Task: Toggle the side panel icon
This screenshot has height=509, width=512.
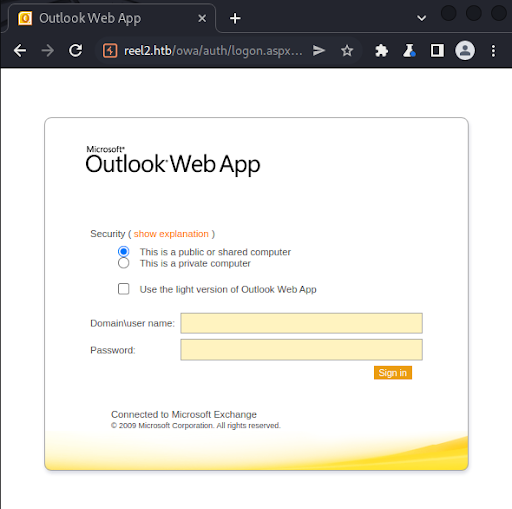Action: 437,51
